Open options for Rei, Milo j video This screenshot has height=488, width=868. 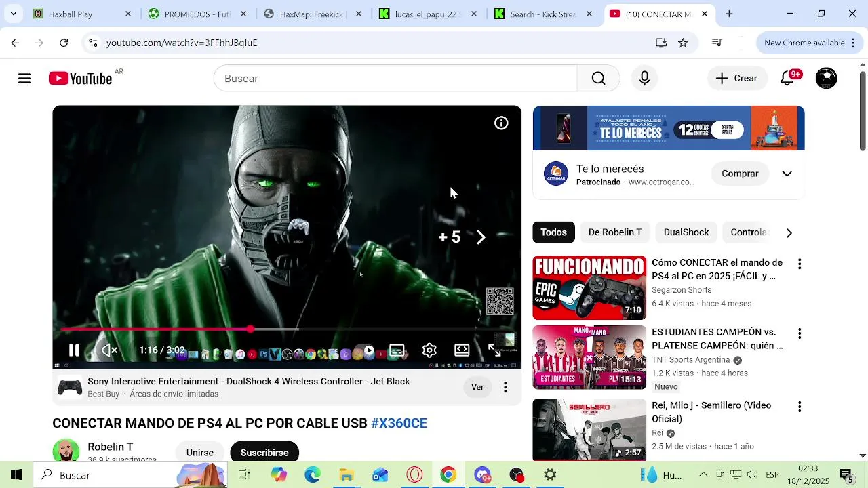pyautogui.click(x=800, y=407)
